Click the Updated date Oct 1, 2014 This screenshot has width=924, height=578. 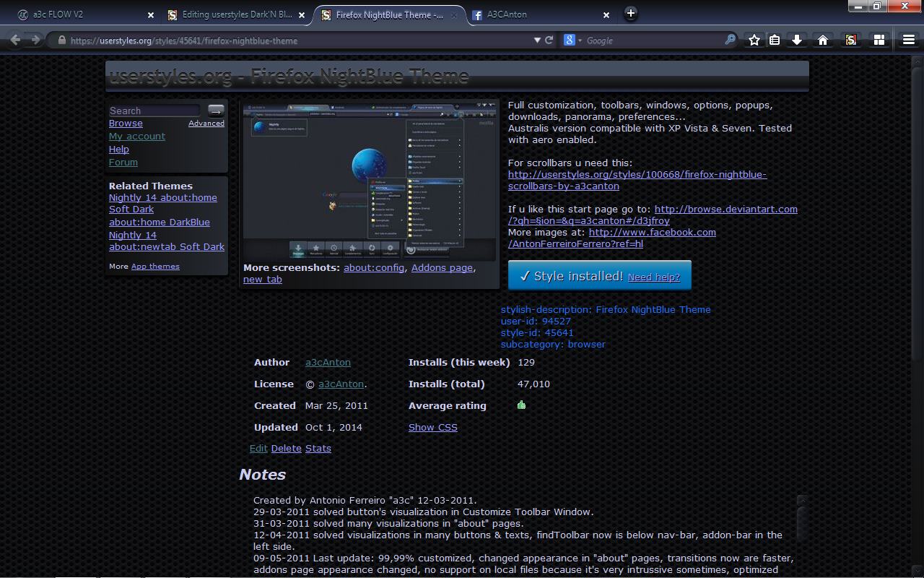[x=334, y=428]
